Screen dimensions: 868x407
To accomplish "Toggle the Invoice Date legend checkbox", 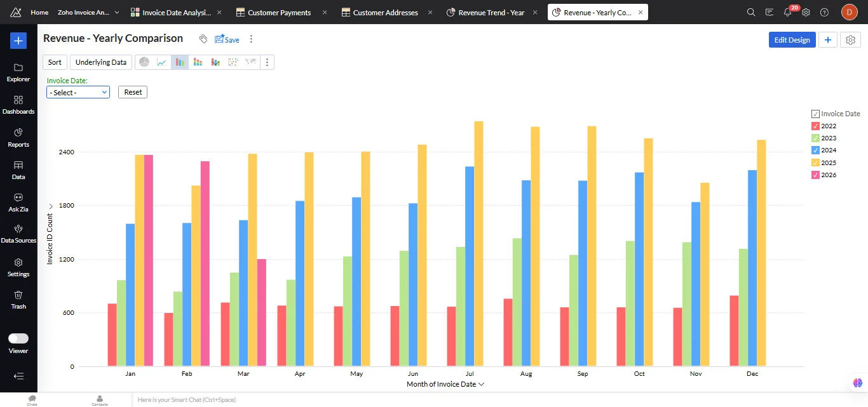I will coord(815,114).
